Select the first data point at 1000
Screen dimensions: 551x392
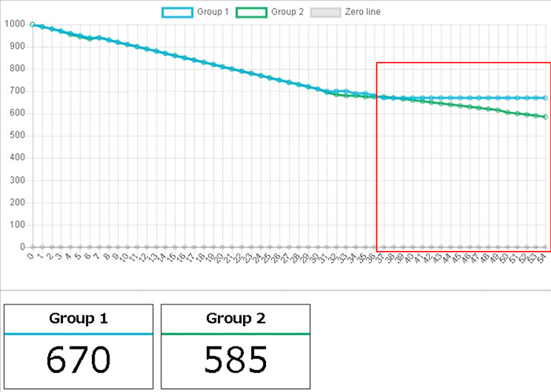(32, 24)
